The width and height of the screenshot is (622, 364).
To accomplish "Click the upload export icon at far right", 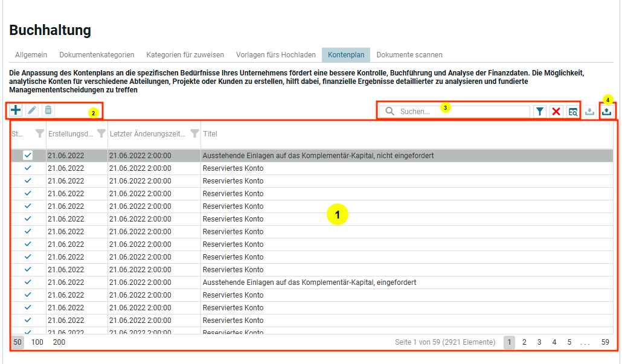I will pyautogui.click(x=607, y=112).
